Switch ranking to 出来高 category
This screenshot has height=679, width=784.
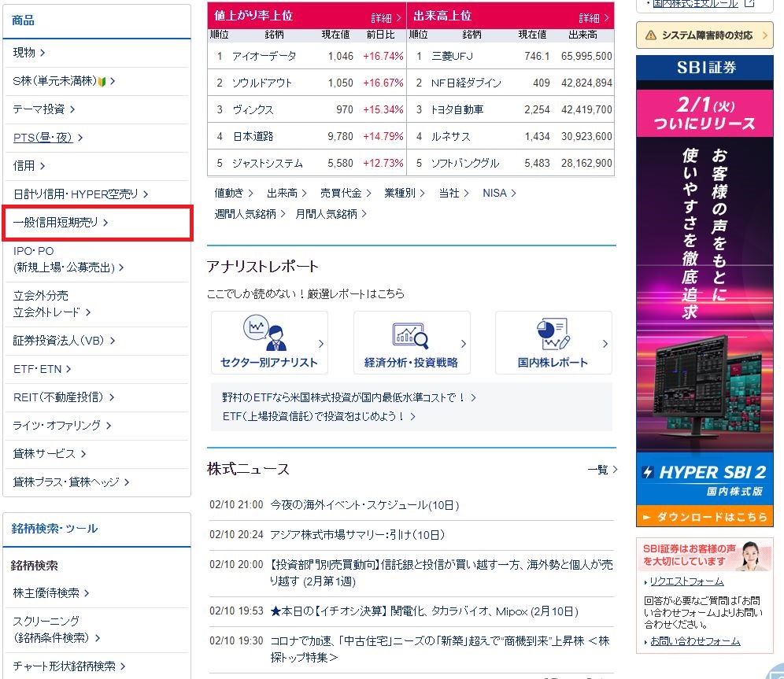point(287,193)
